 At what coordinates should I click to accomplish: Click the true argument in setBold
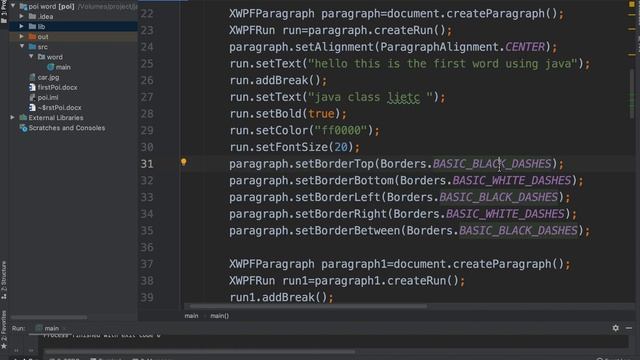click(321, 114)
